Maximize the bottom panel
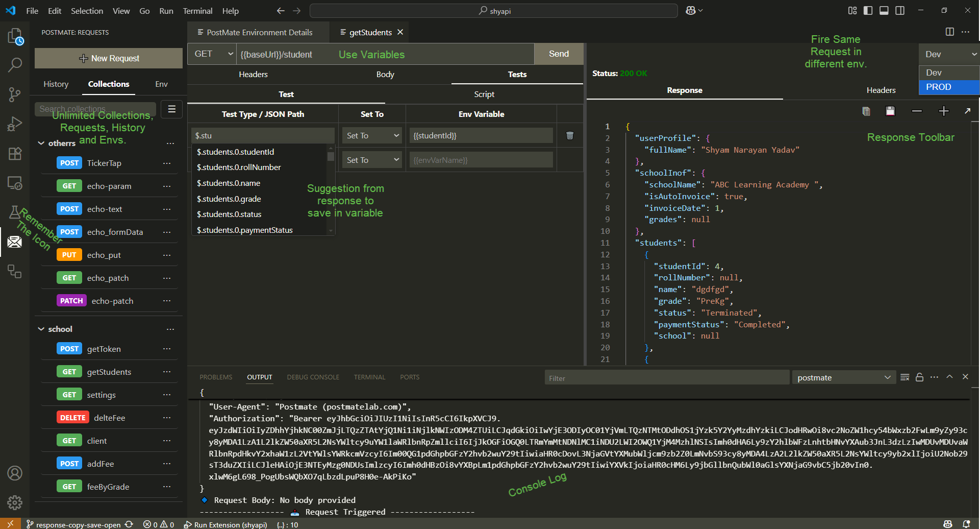 949,377
